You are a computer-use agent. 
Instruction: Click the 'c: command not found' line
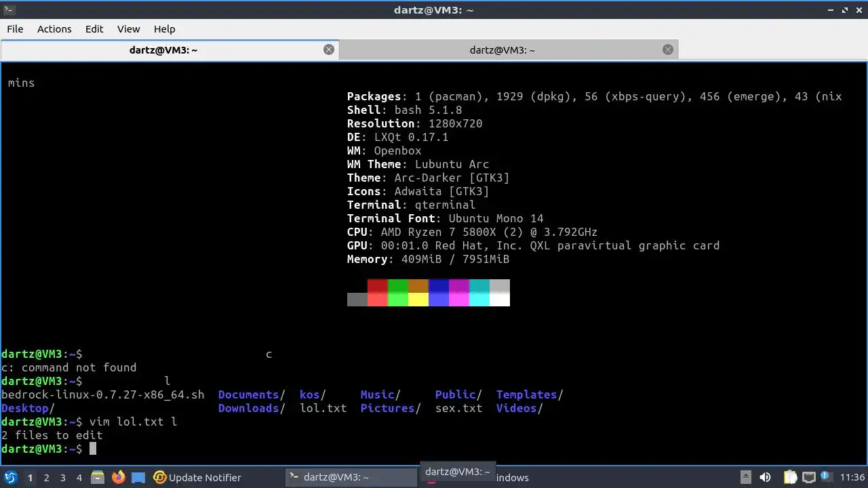pos(68,367)
